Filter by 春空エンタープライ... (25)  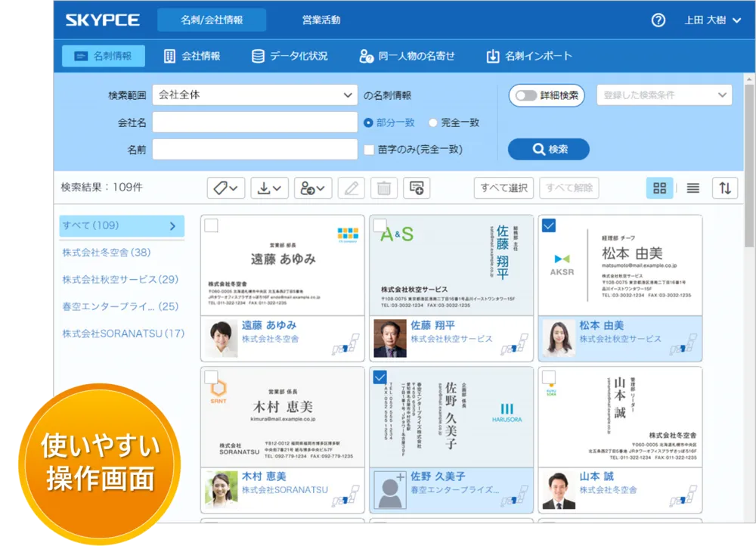[x=120, y=306]
